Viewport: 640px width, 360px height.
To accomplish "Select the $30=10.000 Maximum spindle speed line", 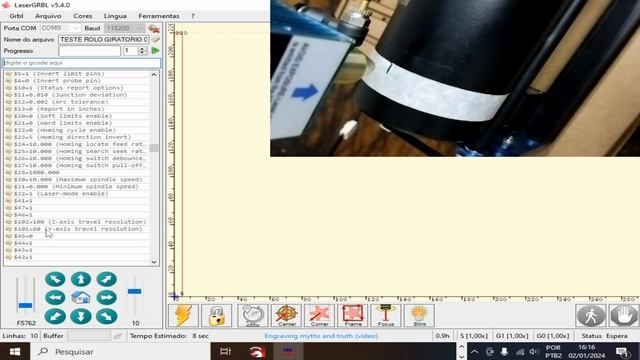I will click(x=76, y=179).
